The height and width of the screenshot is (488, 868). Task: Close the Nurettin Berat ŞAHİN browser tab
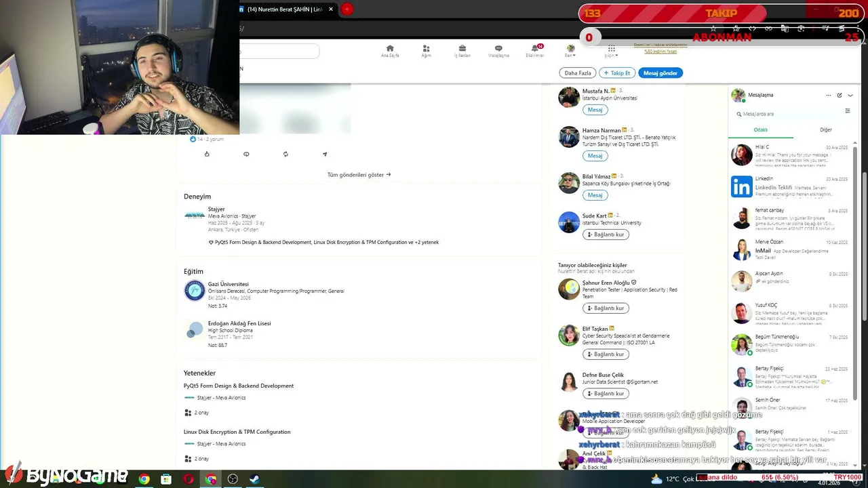331,9
